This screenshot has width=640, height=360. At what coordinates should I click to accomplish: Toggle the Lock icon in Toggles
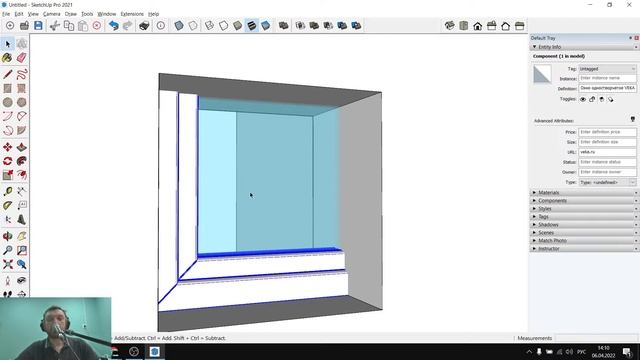coord(592,99)
